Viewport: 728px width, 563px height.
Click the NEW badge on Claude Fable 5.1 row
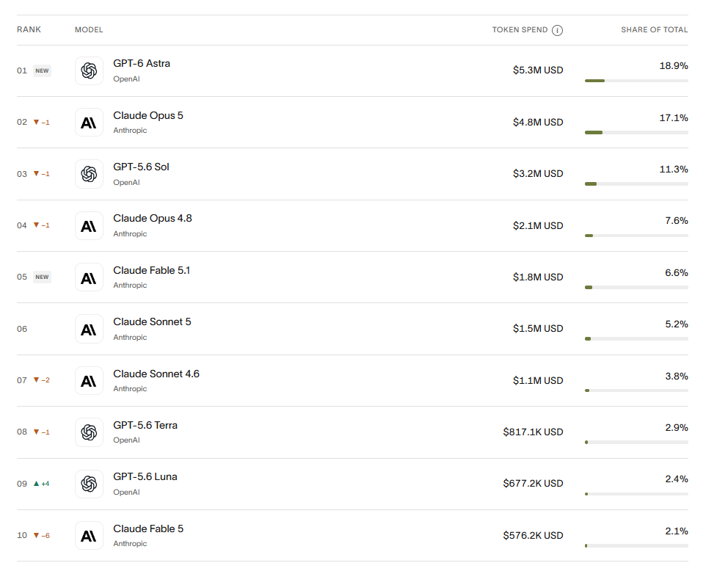(x=42, y=277)
